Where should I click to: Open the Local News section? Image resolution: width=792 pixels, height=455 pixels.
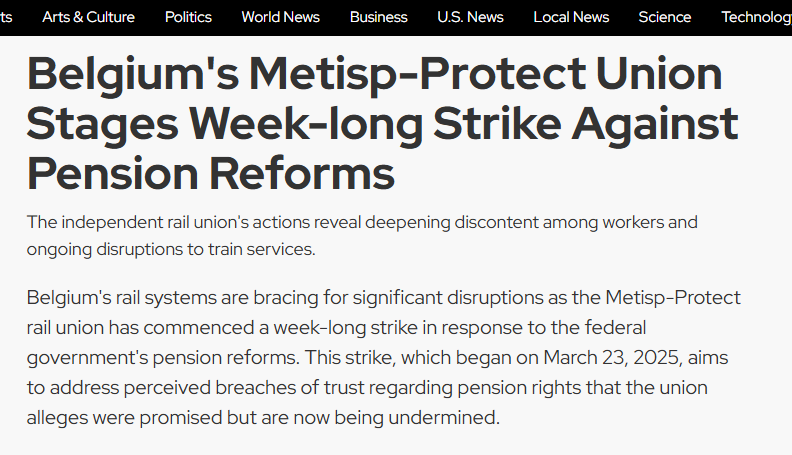click(571, 17)
